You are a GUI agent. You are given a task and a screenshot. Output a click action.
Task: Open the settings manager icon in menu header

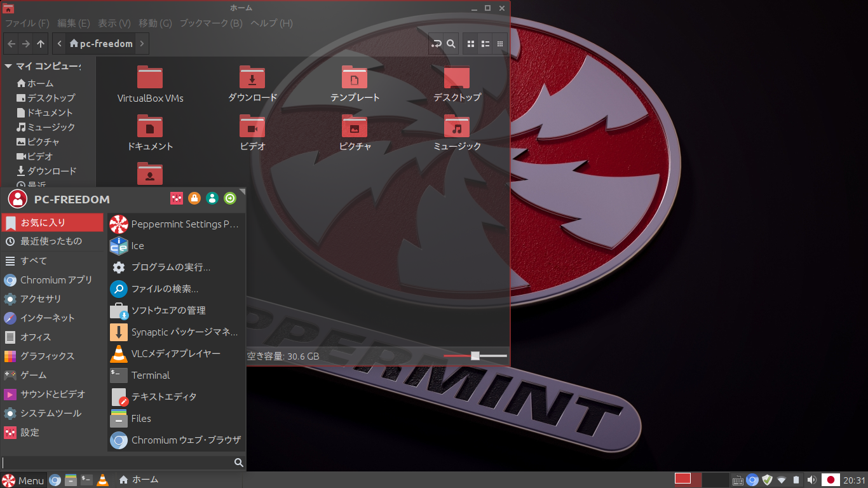[177, 199]
